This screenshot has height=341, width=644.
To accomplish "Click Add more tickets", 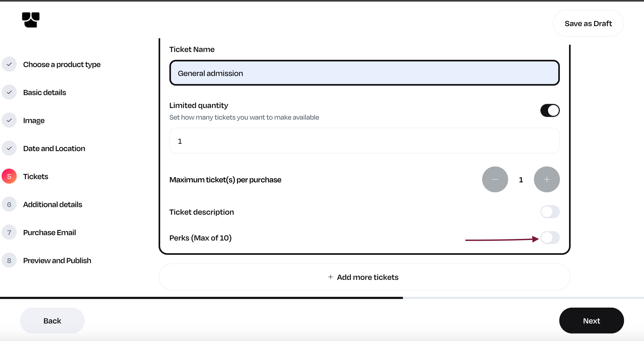I will (364, 277).
